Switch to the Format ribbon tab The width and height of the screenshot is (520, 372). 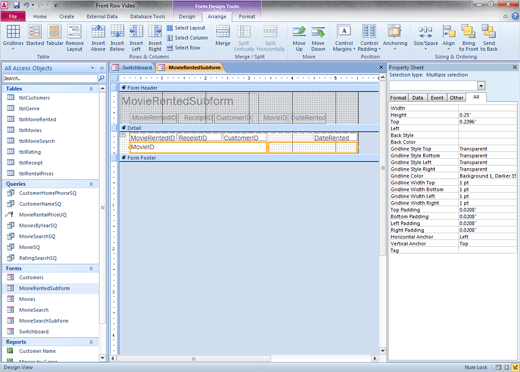point(247,16)
